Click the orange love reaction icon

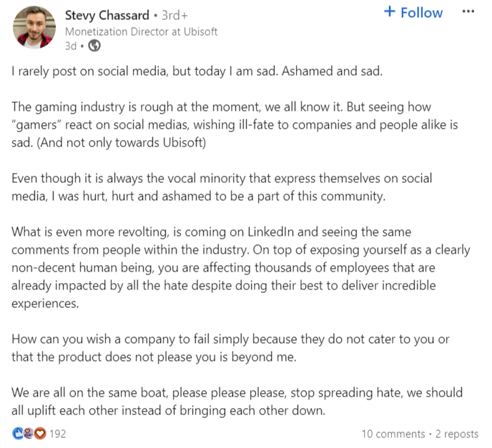tap(40, 434)
